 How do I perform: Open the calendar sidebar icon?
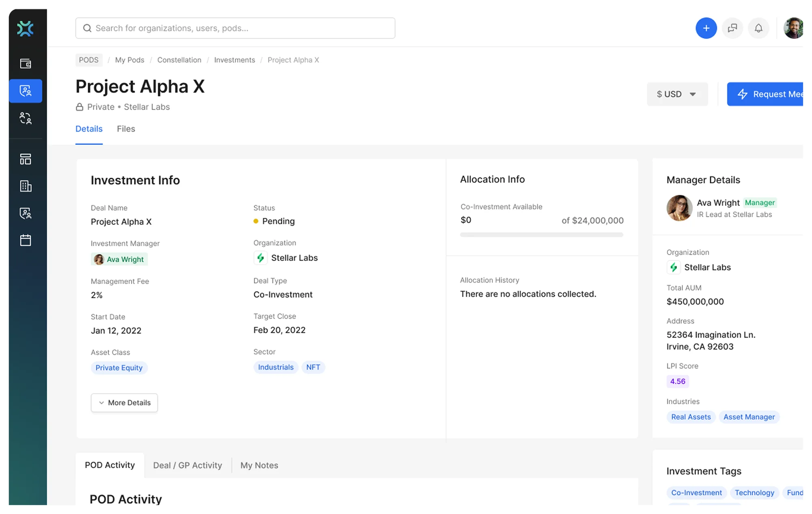pyautogui.click(x=26, y=240)
